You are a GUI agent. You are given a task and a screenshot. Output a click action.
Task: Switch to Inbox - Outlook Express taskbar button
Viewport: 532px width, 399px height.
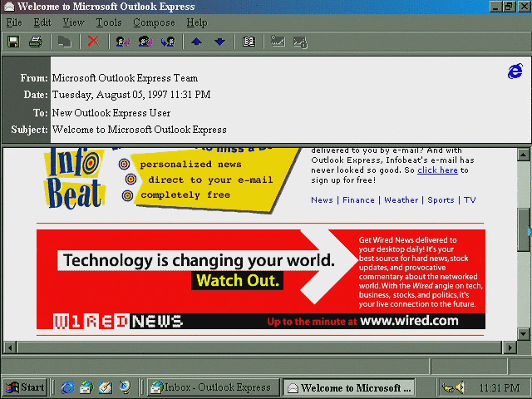(x=213, y=387)
